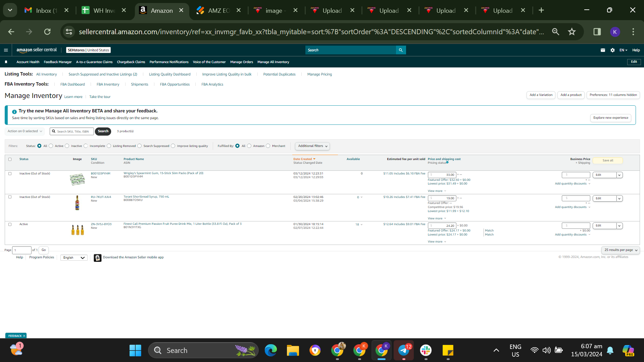Screen dimensions: 644x362
Task: Open the English language dropdown in footer
Action: pyautogui.click(x=74, y=258)
